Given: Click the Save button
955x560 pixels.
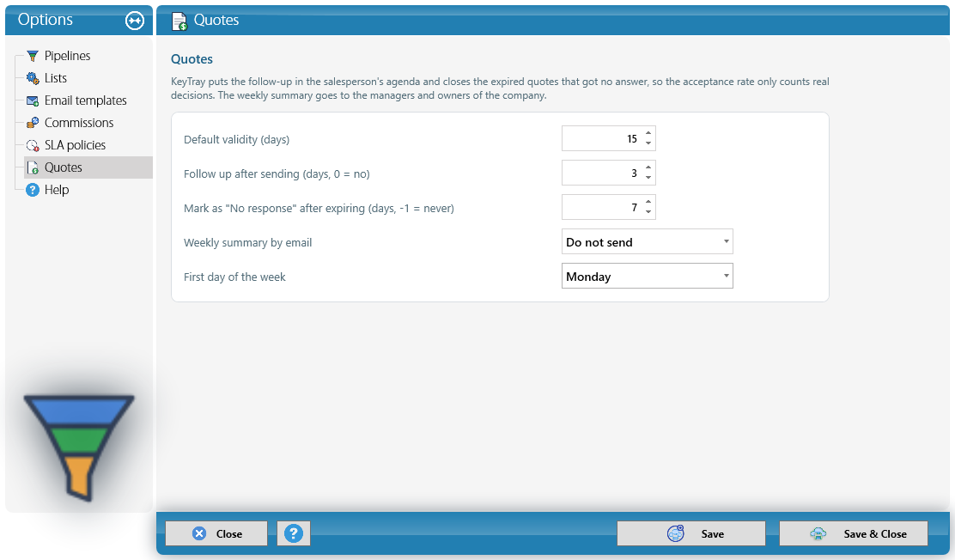Looking at the screenshot, I should (x=690, y=533).
